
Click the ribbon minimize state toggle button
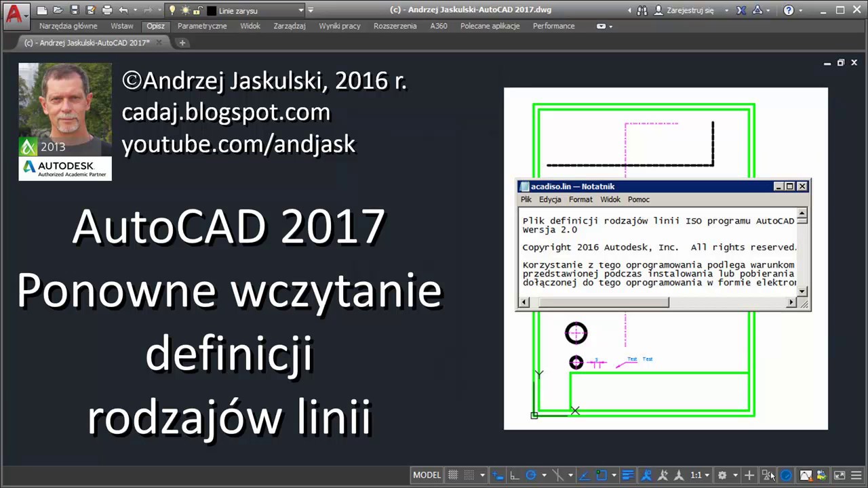point(601,26)
